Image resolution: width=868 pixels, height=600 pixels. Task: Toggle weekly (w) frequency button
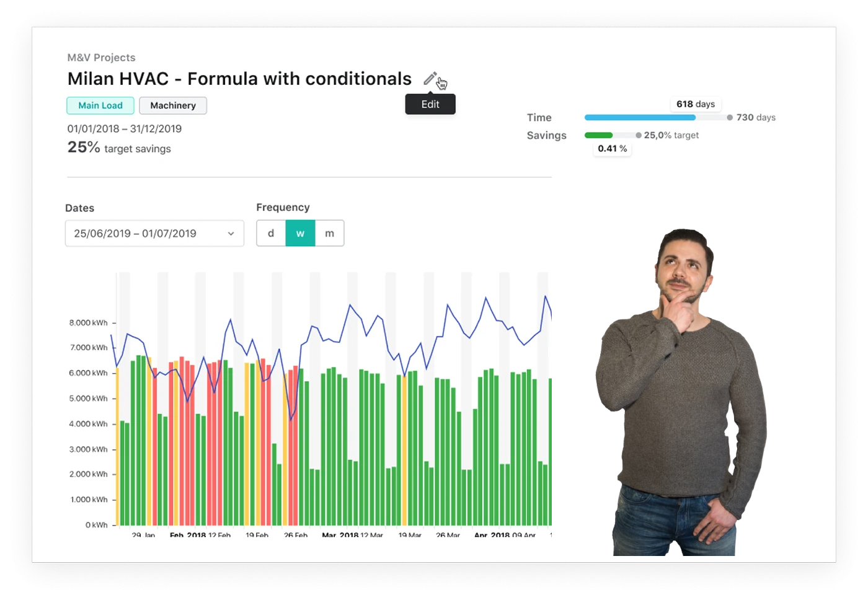click(x=300, y=234)
